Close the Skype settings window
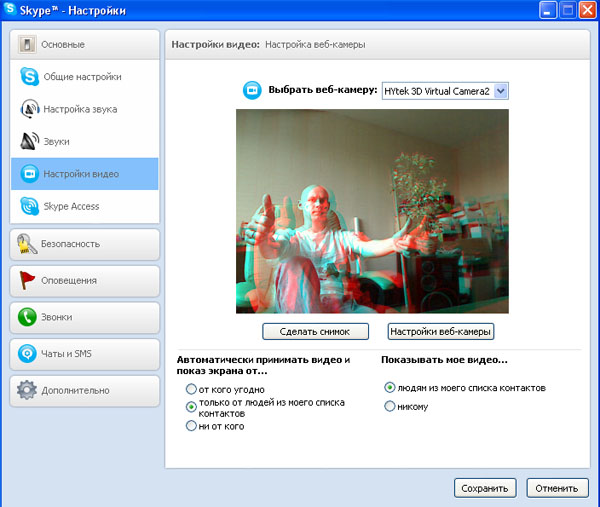Image resolution: width=600 pixels, height=507 pixels. point(588,10)
